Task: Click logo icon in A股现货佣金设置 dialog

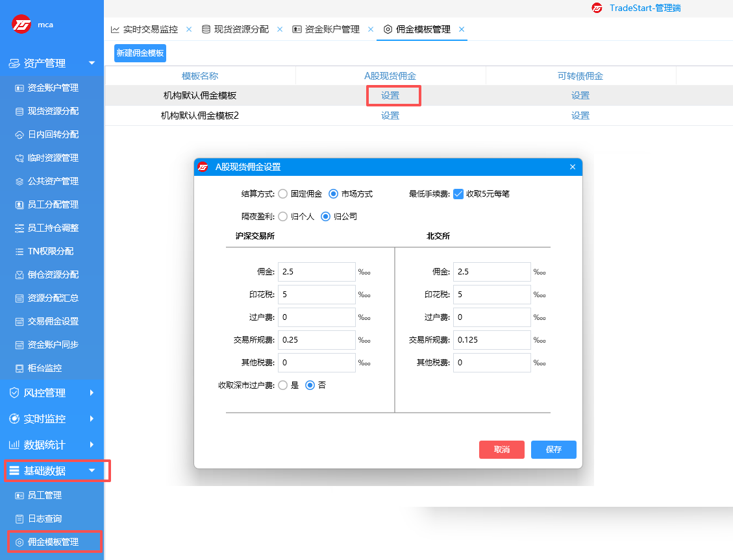Action: tap(203, 167)
